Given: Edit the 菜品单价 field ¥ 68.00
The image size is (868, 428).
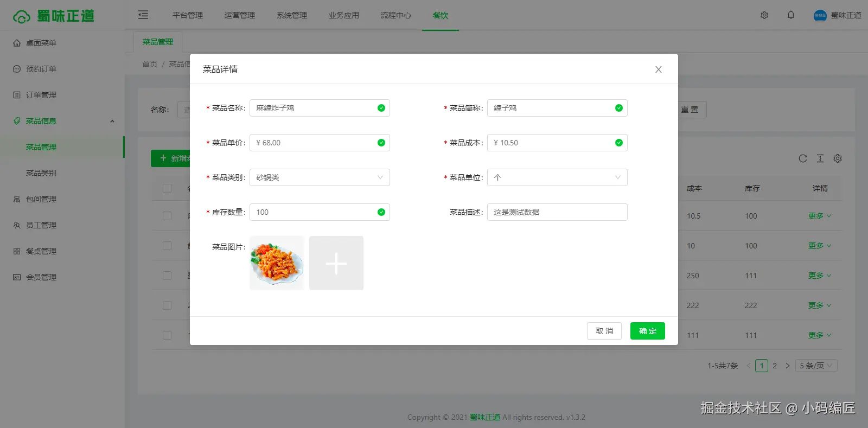Looking at the screenshot, I should (x=320, y=143).
